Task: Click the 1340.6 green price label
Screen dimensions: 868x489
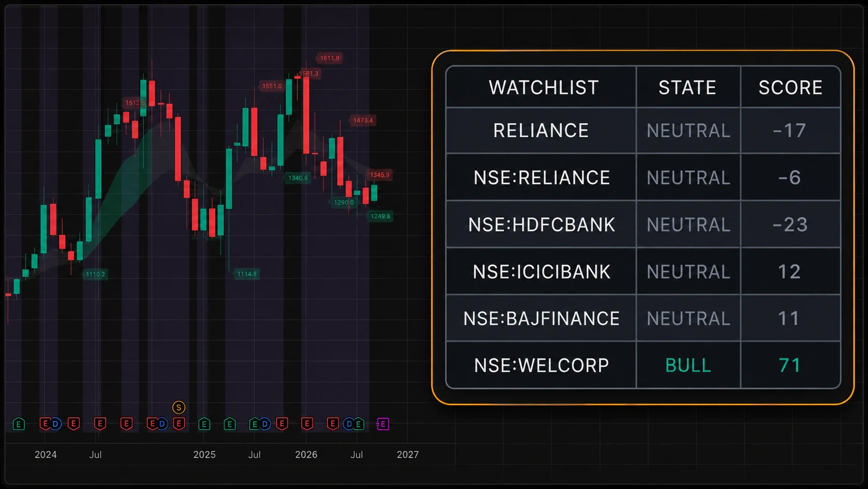Action: coord(298,178)
